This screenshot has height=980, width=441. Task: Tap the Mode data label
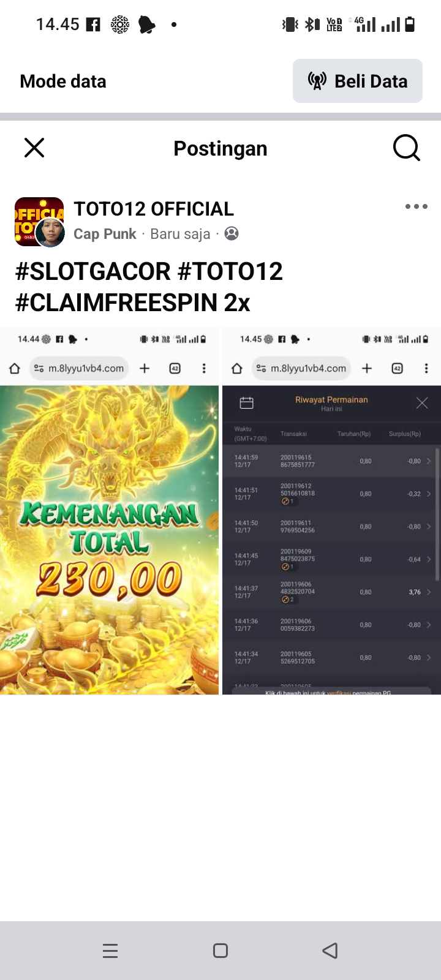pos(63,81)
